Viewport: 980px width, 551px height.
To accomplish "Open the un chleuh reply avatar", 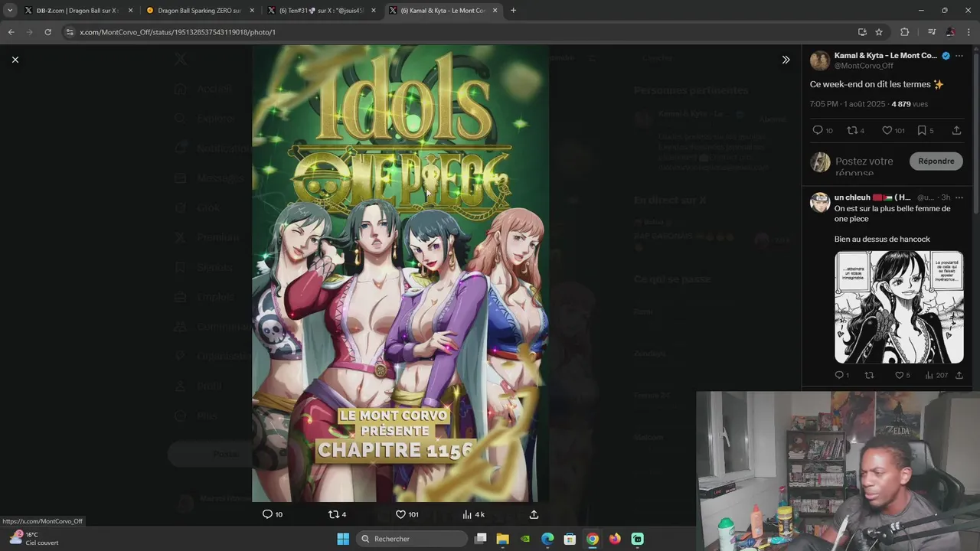I will (820, 202).
